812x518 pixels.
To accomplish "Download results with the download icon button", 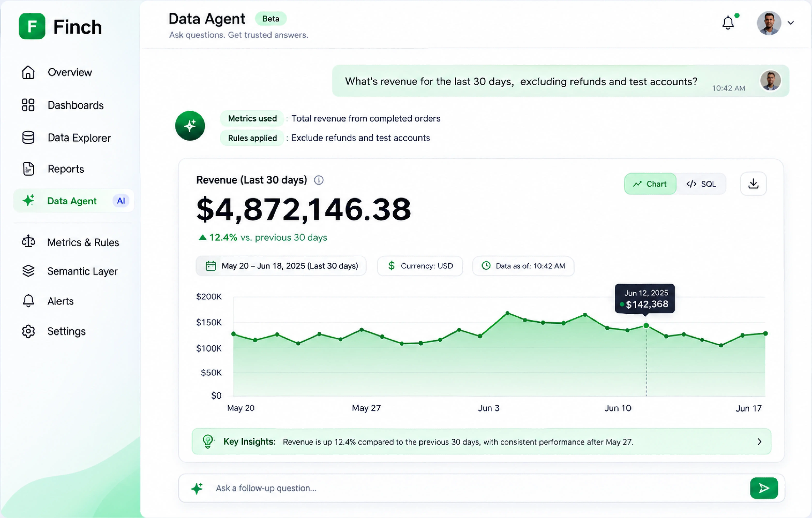I will 753,184.
